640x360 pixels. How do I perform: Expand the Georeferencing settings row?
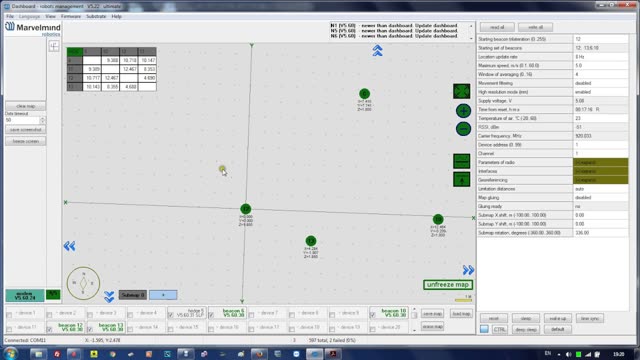coord(600,180)
